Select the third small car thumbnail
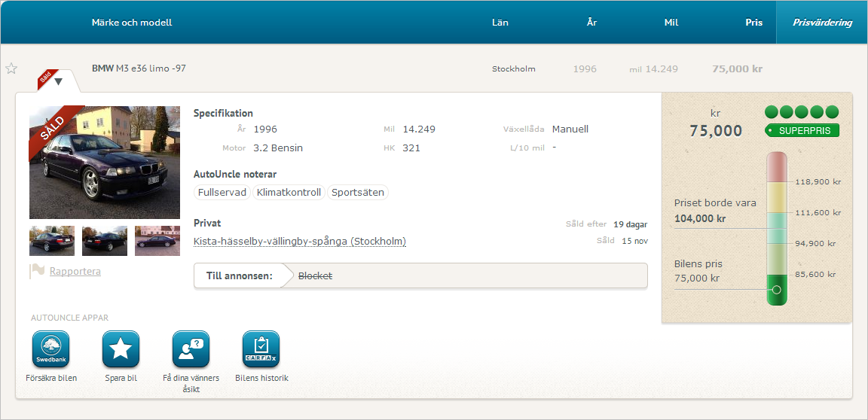 157,241
